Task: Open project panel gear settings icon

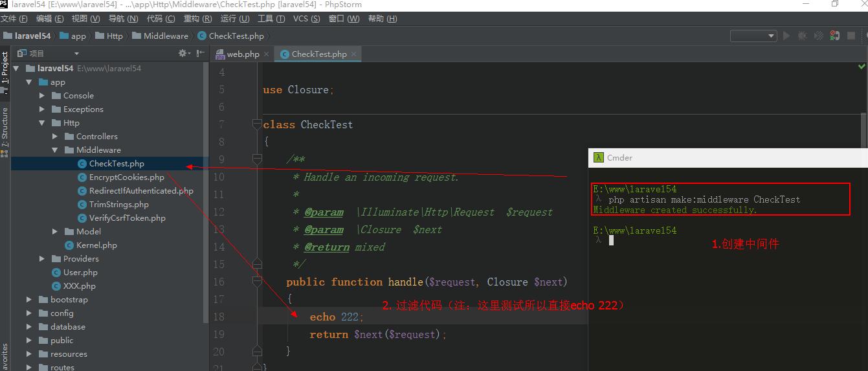Action: 183,53
